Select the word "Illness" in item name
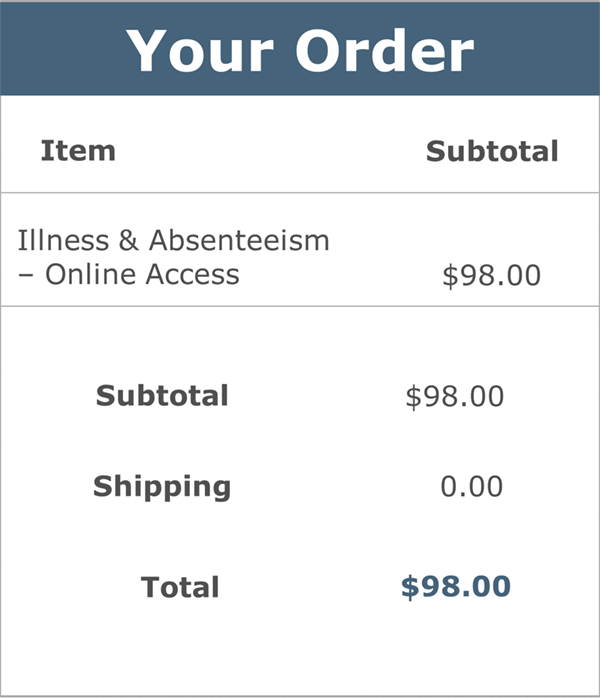The height and width of the screenshot is (698, 600). [x=64, y=240]
